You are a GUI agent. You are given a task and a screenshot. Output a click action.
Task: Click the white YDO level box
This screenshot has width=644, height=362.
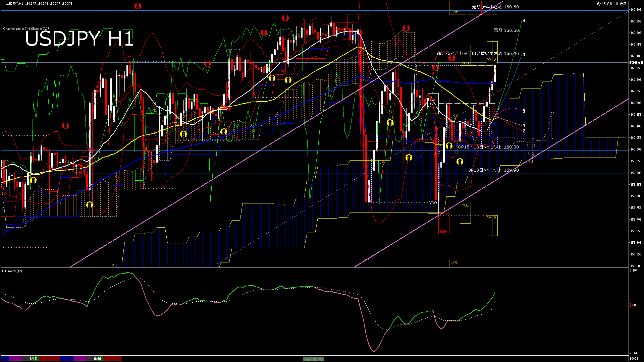(433, 203)
